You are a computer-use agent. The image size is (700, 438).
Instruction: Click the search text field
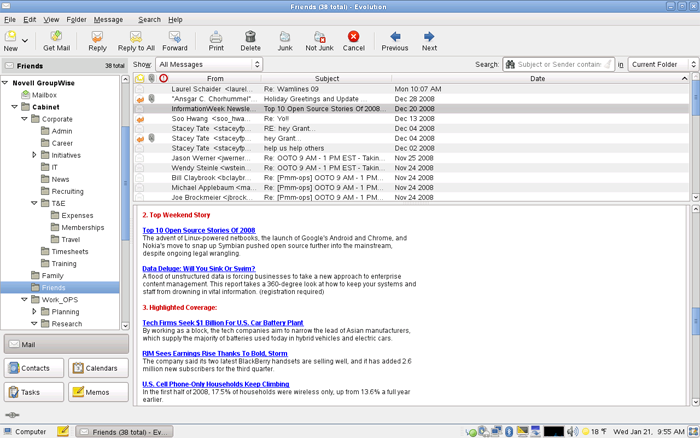(x=559, y=64)
